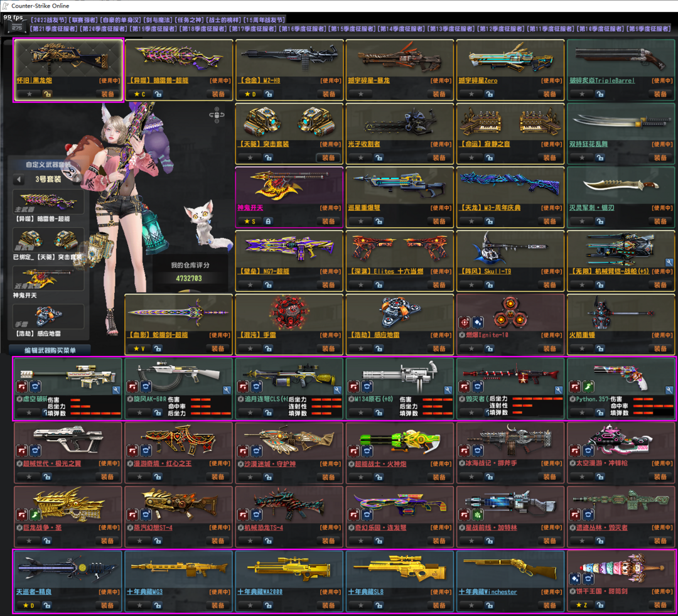This screenshot has width=678, height=616.
Task: Click green part icon on 巨龙战争·圣
Action: [35, 515]
